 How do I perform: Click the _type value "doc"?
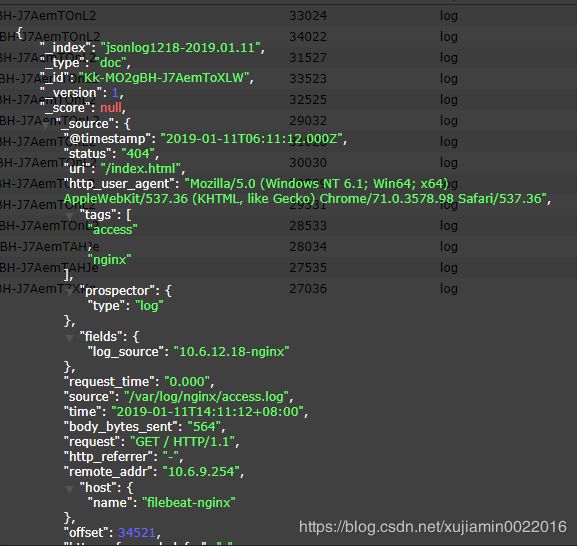pos(110,63)
